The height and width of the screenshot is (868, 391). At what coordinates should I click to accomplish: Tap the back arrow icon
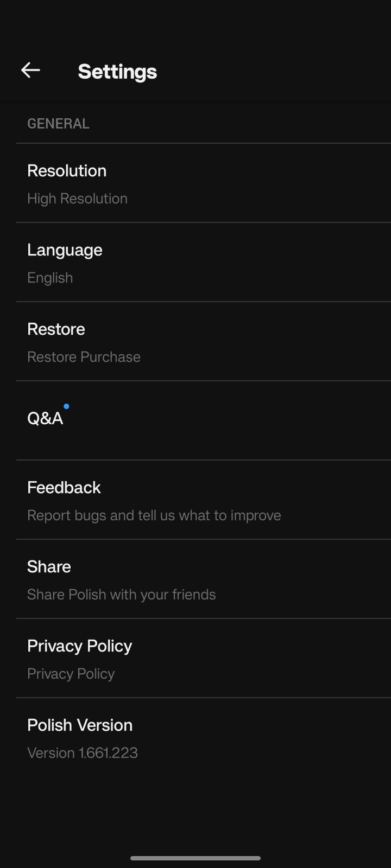tap(30, 71)
